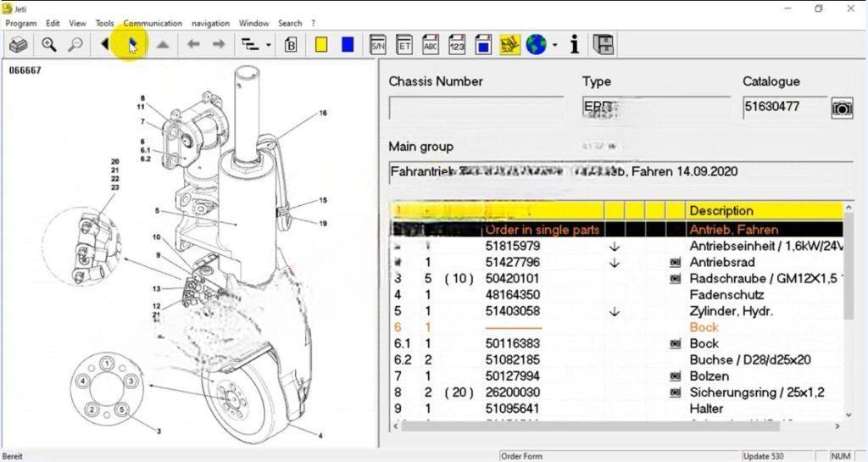
Task: Open the info 'i' icon in the toolbar
Action: tap(575, 45)
